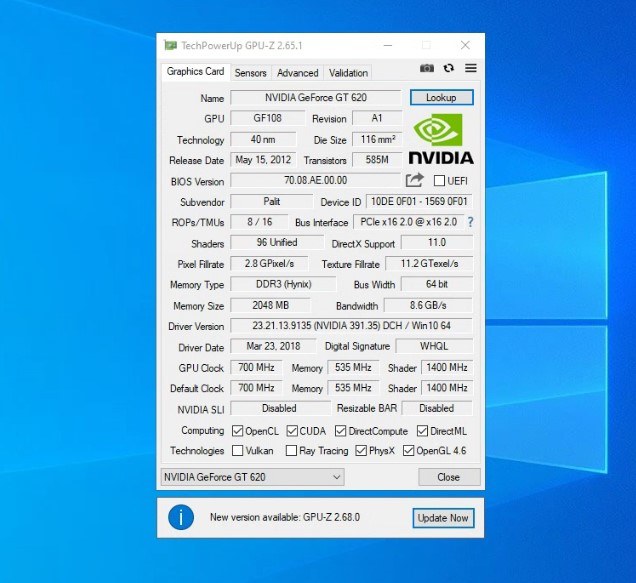Toggle the PhysX checkbox

361,451
